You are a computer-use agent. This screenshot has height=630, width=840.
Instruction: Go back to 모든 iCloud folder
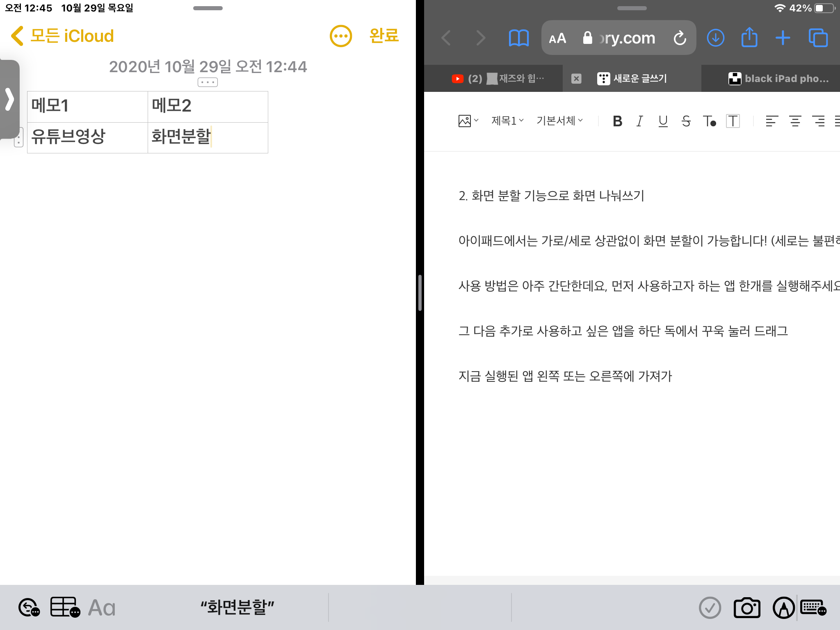(62, 36)
